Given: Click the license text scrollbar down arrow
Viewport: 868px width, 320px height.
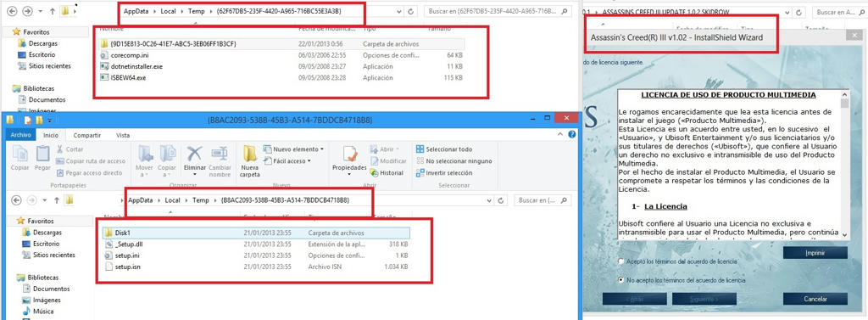Looking at the screenshot, I should coord(844,235).
